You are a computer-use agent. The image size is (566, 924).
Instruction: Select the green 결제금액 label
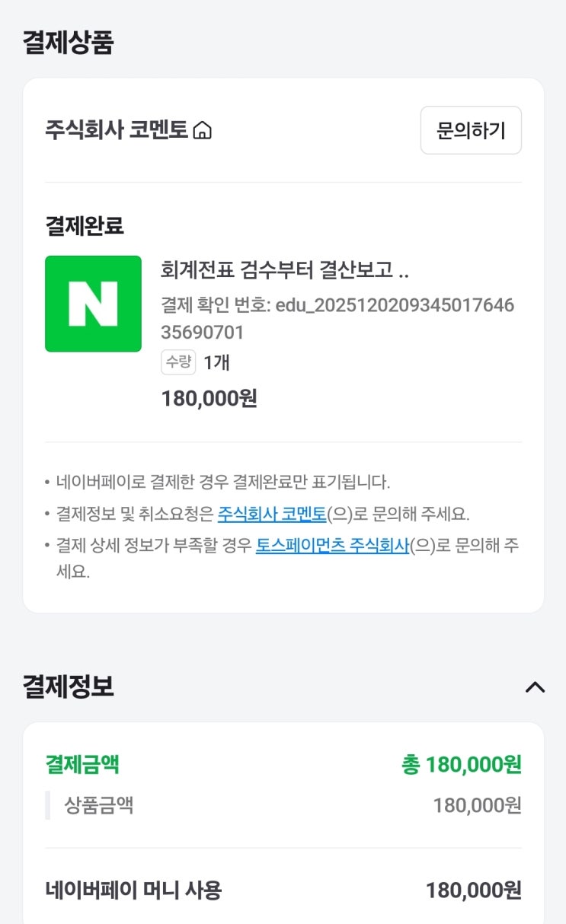(x=82, y=764)
